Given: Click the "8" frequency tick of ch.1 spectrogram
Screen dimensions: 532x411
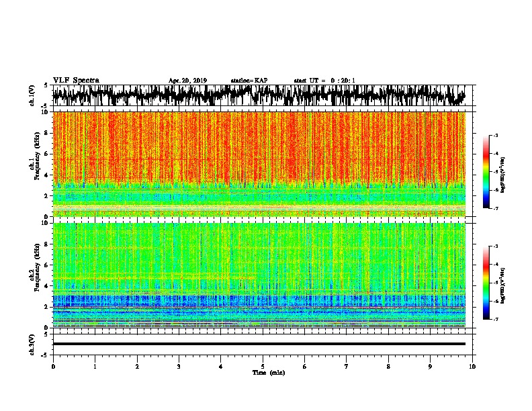Looking at the screenshot, I should pos(47,133).
